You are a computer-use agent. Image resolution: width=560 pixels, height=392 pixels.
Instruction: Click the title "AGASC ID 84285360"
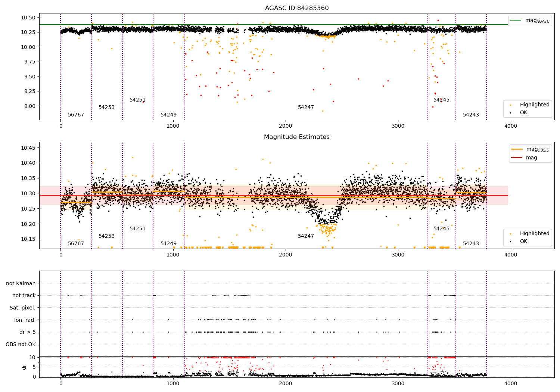[x=297, y=8]
